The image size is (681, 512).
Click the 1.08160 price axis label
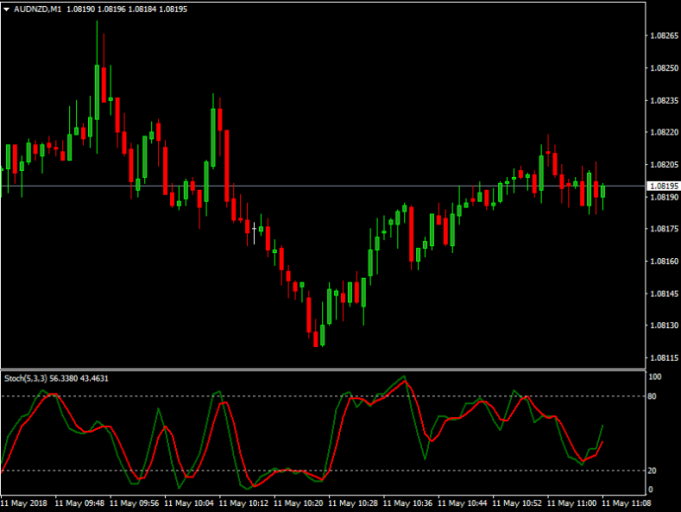coord(664,261)
